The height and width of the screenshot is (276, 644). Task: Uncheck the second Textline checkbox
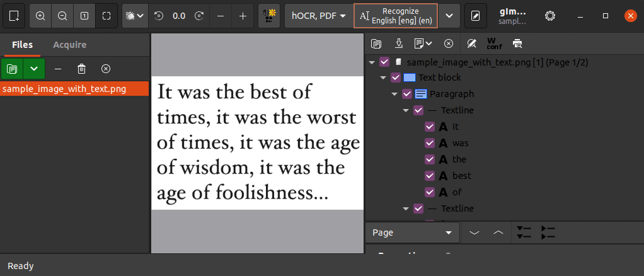point(418,208)
